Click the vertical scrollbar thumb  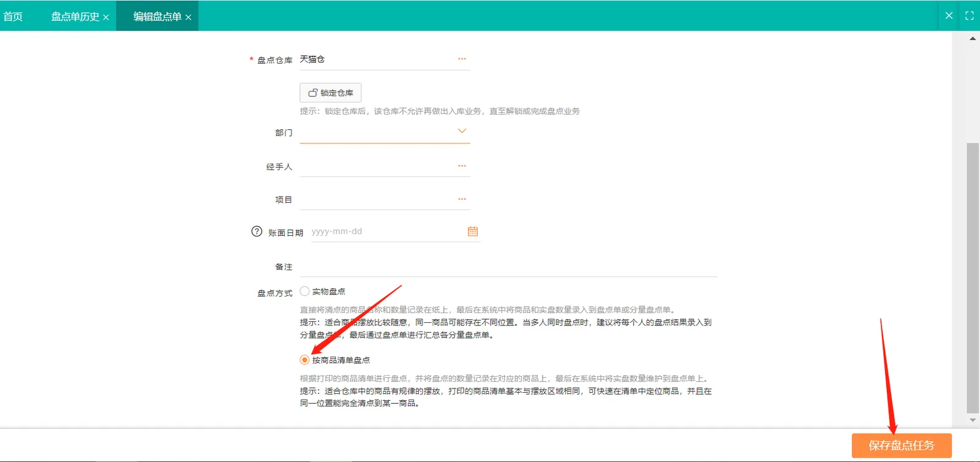(x=973, y=278)
